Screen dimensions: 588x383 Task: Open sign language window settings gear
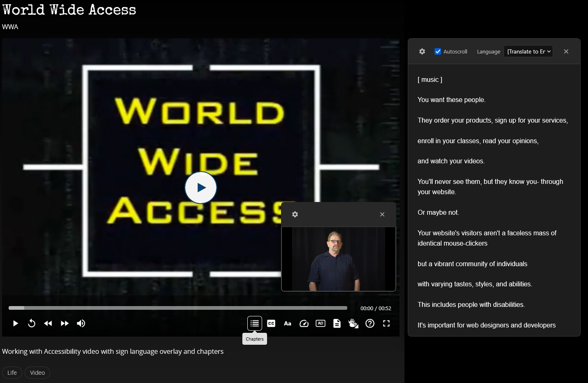pyautogui.click(x=295, y=214)
